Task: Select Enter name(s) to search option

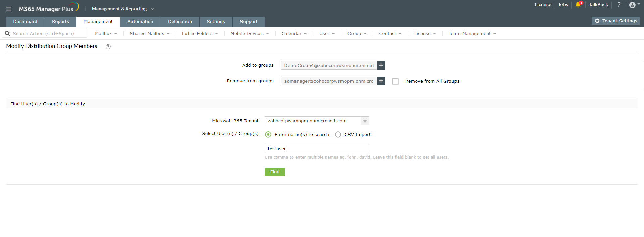Action: [268, 134]
